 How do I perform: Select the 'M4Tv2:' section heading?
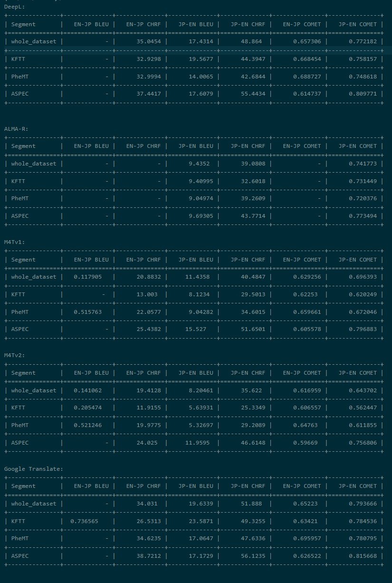[x=15, y=356]
